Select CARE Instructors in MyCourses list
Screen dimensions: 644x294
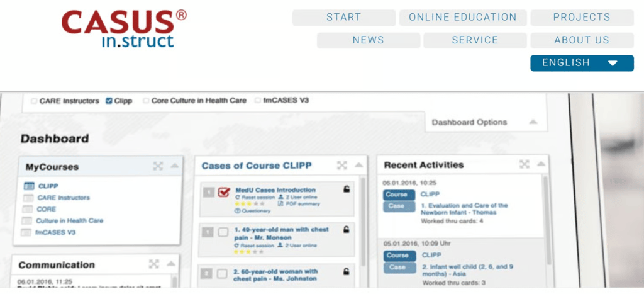pyautogui.click(x=64, y=198)
